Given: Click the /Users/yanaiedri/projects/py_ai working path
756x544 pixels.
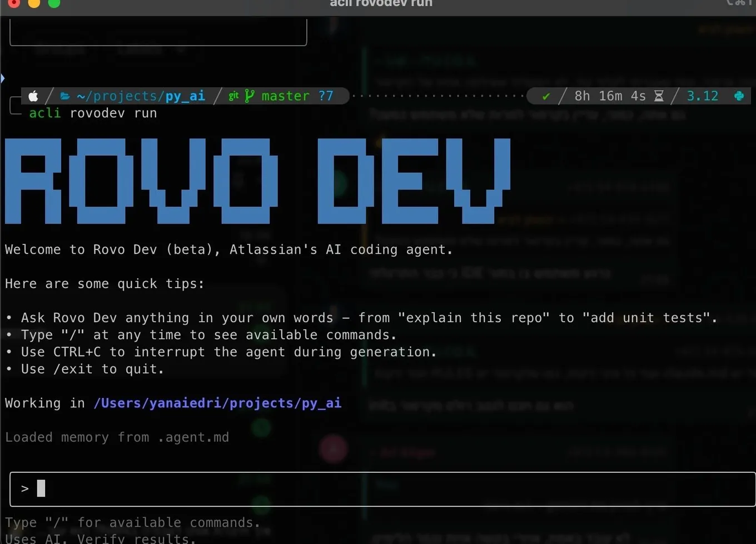Looking at the screenshot, I should coord(217,403).
